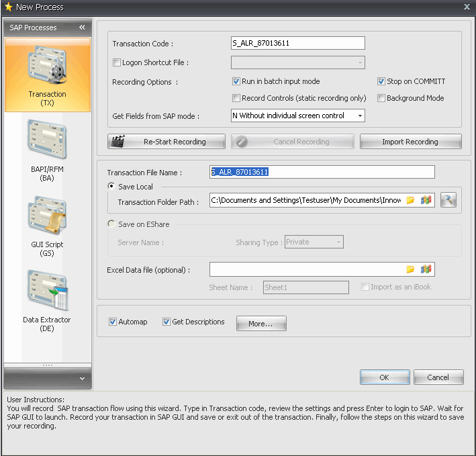Click the Import Recording button

coord(410,142)
